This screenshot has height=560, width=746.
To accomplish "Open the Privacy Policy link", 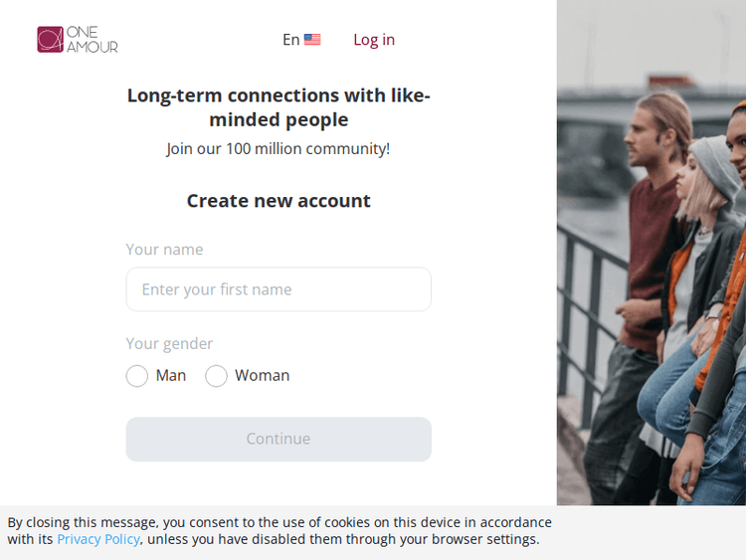I will point(97,539).
